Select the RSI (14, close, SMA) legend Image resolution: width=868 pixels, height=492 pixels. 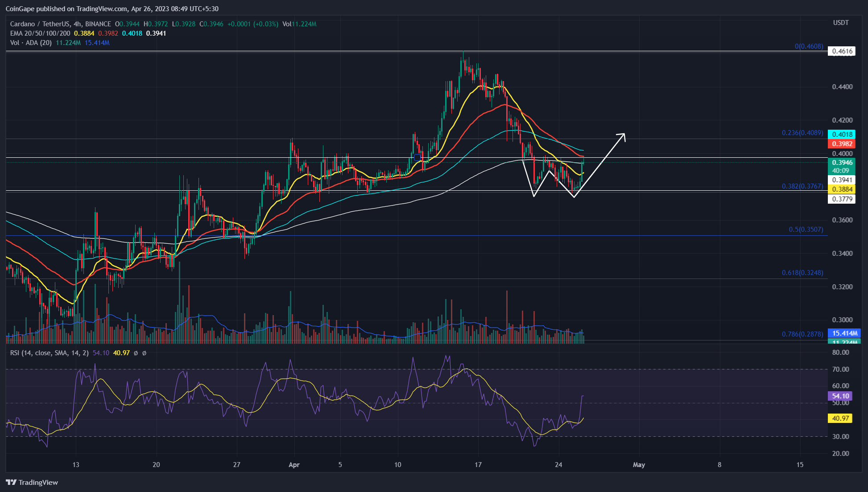click(x=49, y=353)
